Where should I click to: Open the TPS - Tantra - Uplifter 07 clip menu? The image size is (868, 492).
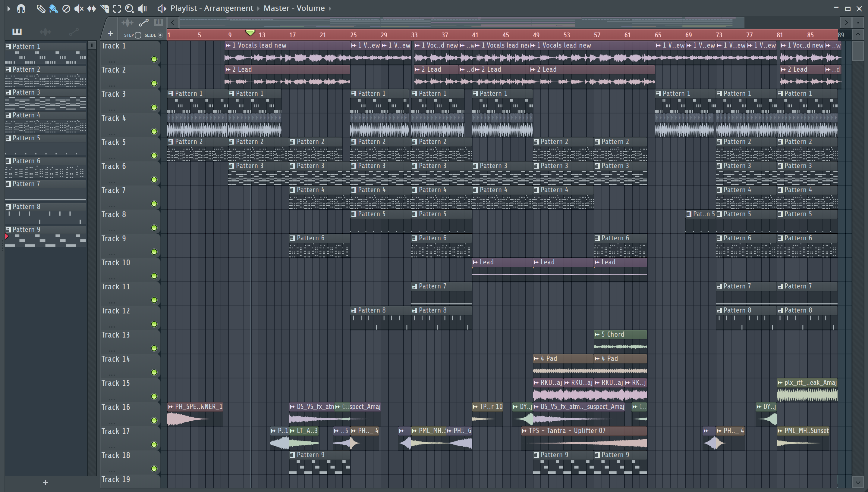(524, 431)
